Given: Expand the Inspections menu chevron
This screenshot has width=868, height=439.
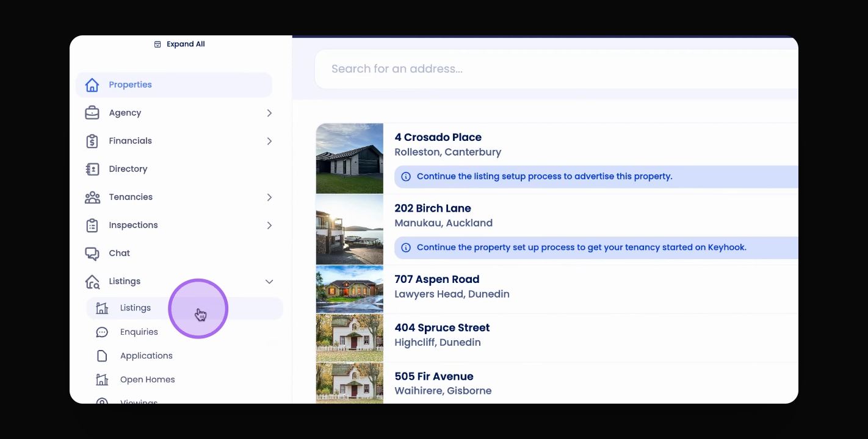Looking at the screenshot, I should pos(269,225).
